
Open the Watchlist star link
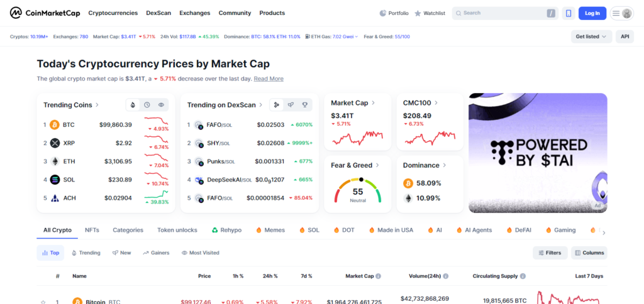click(x=430, y=13)
